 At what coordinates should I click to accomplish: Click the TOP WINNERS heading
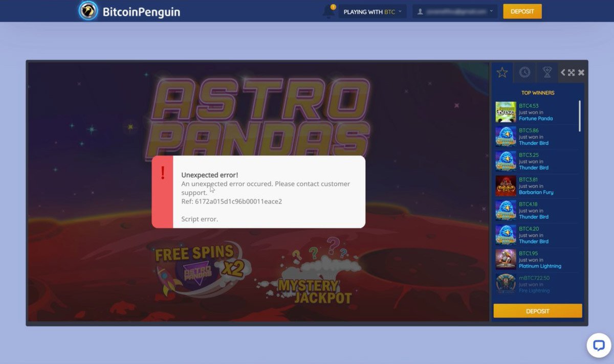538,93
